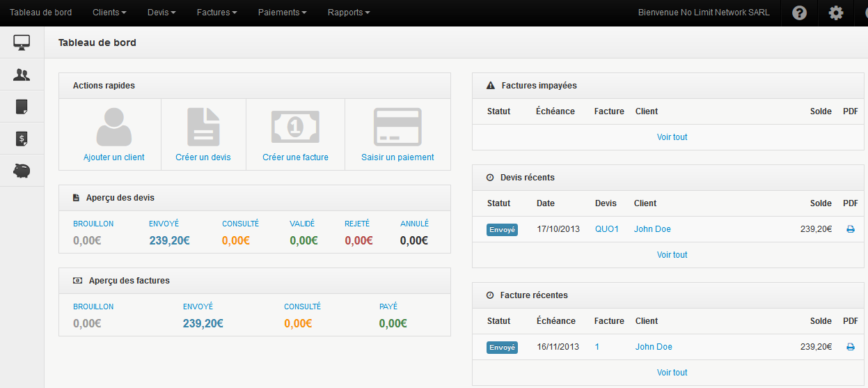The height and width of the screenshot is (388, 868).
Task: Click the monitor dashboard icon in sidebar
Action: point(22,42)
